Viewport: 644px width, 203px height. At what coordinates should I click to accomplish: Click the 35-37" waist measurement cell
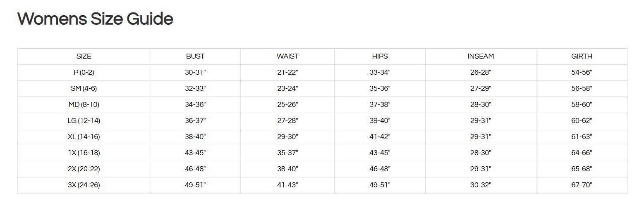click(x=287, y=153)
